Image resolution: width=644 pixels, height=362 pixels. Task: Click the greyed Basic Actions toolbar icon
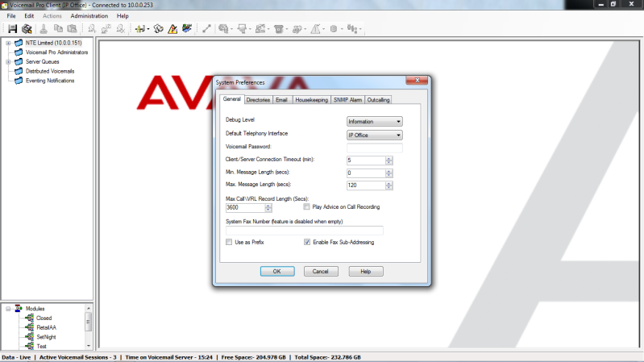click(223, 29)
